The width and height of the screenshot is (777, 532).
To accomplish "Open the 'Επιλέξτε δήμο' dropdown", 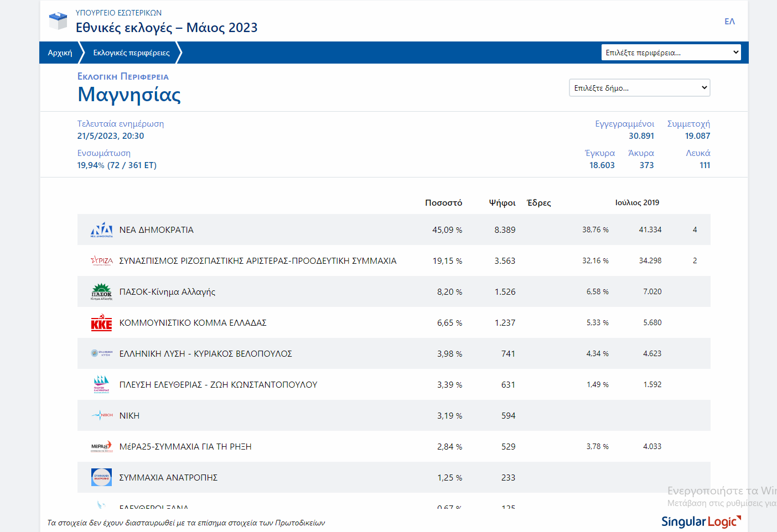I will (639, 88).
